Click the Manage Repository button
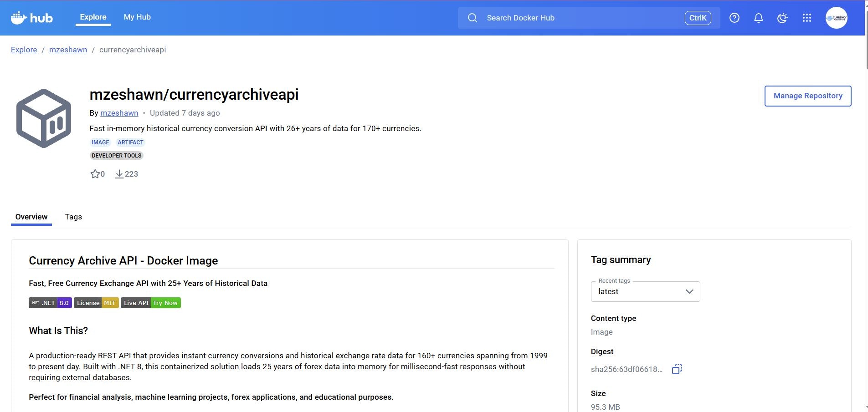Image resolution: width=868 pixels, height=412 pixels. coord(807,96)
